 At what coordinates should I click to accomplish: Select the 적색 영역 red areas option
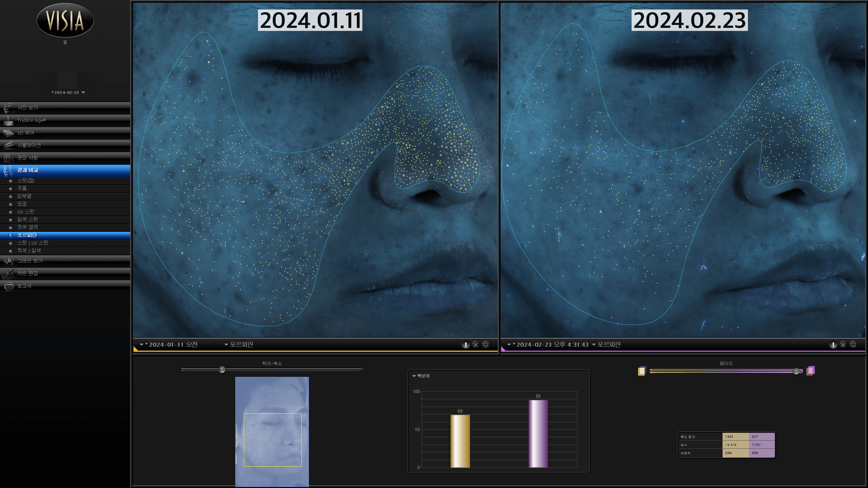(x=65, y=227)
